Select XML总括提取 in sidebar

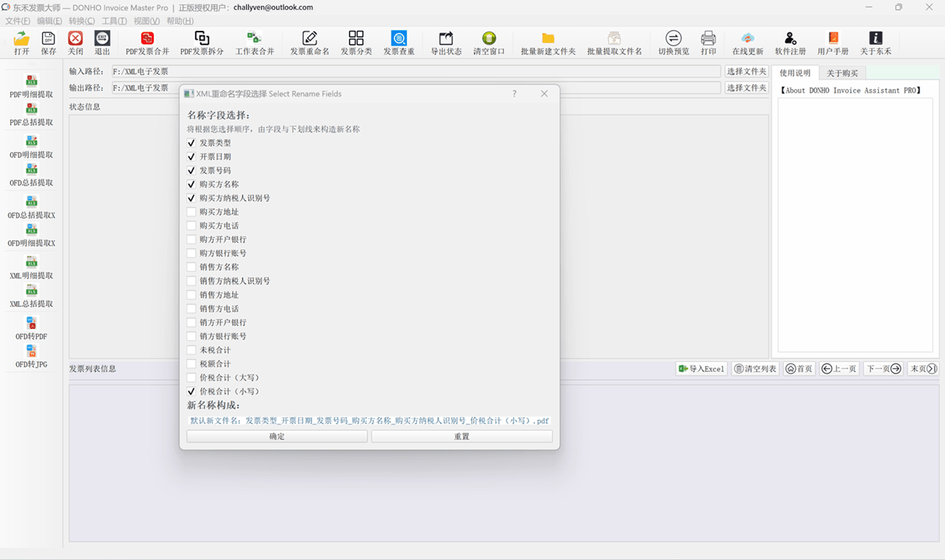tap(32, 297)
